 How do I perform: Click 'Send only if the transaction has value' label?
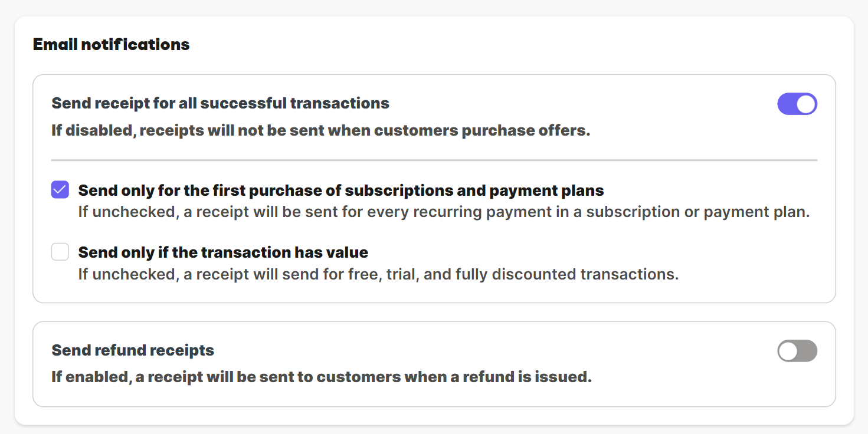pos(223,253)
